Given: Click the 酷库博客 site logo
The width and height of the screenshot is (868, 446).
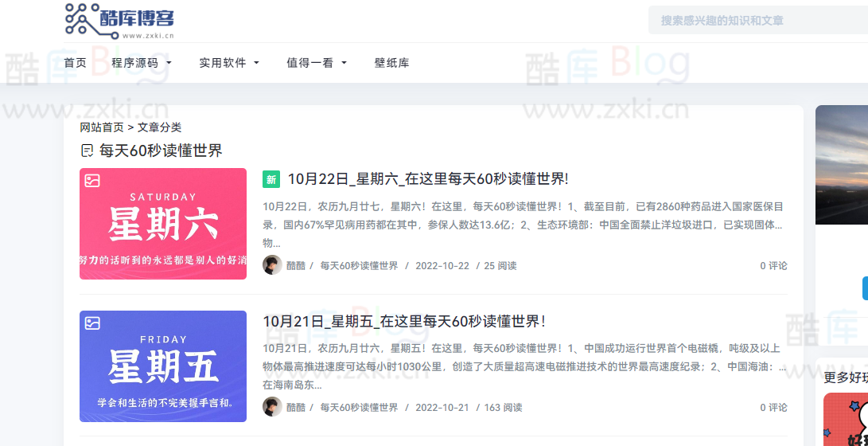Looking at the screenshot, I should (119, 21).
